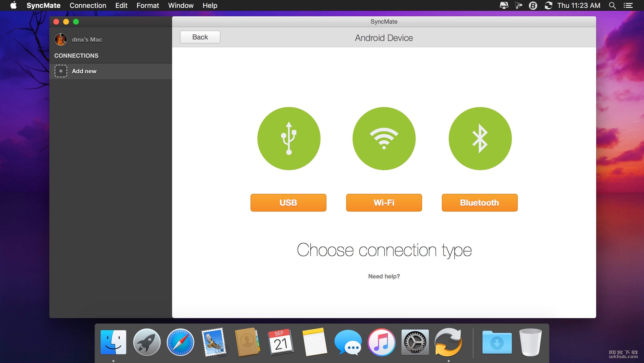Click the paper-plane status icon in menu bar

[x=519, y=5]
